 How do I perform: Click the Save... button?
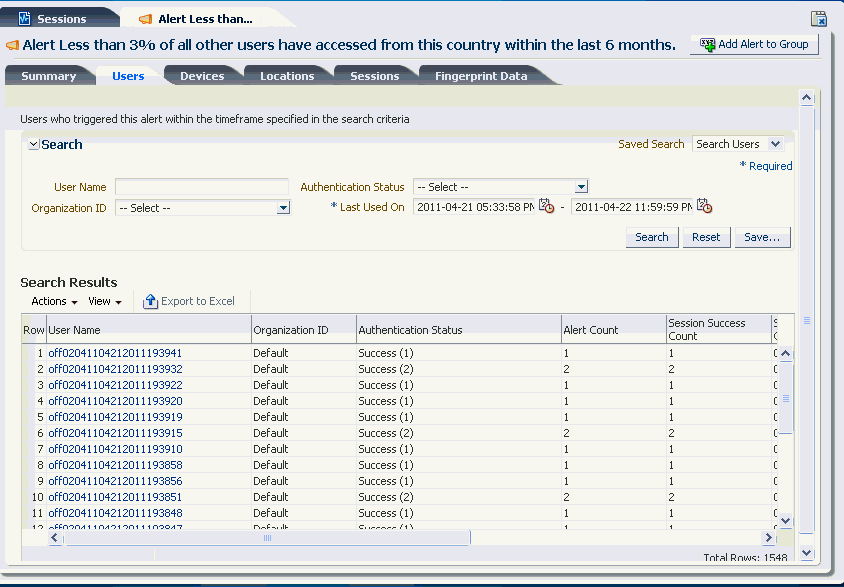pyautogui.click(x=761, y=237)
